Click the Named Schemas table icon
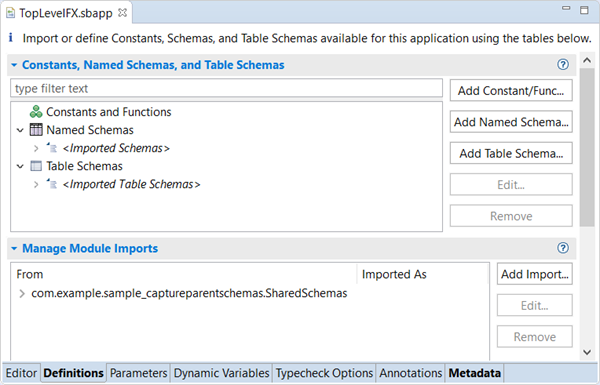This screenshot has height=385, width=600. click(x=36, y=130)
